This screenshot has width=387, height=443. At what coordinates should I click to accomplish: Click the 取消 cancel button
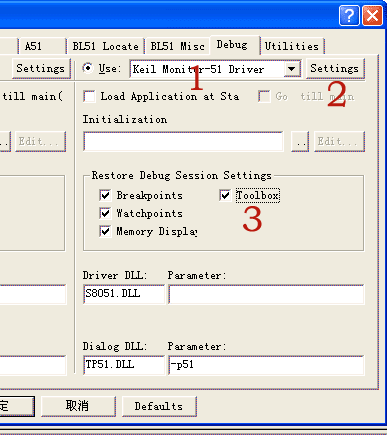78,406
